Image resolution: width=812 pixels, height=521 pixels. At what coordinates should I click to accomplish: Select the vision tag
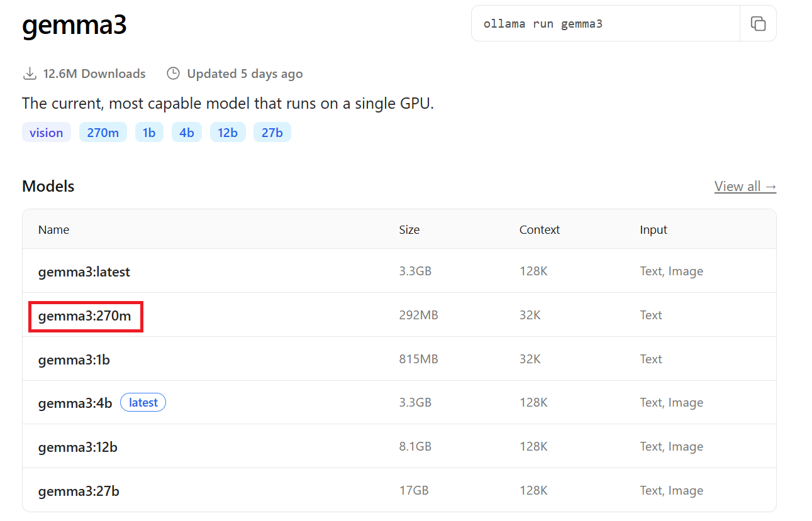(47, 133)
